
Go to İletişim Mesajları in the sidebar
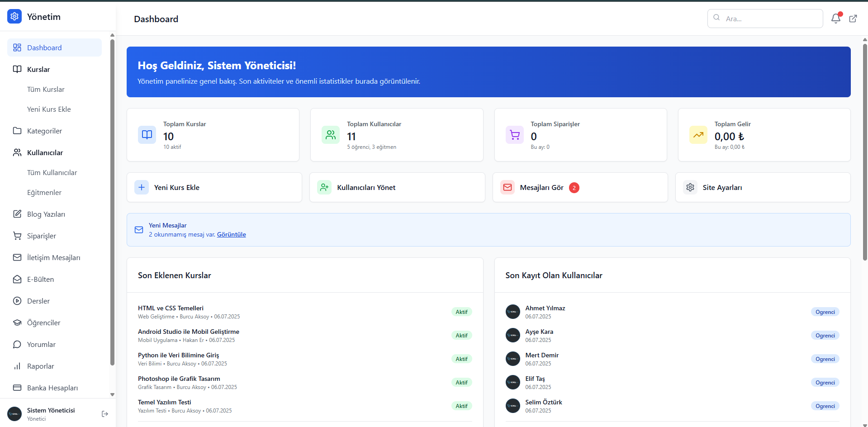click(x=53, y=257)
